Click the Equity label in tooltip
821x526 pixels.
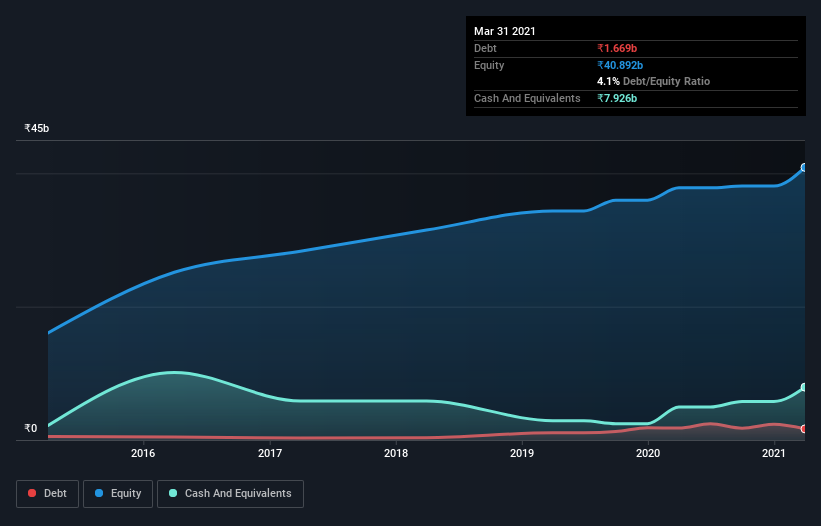489,65
